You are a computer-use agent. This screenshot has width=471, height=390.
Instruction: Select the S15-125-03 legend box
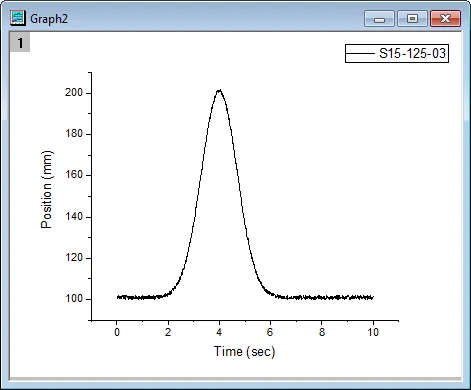pyautogui.click(x=397, y=53)
